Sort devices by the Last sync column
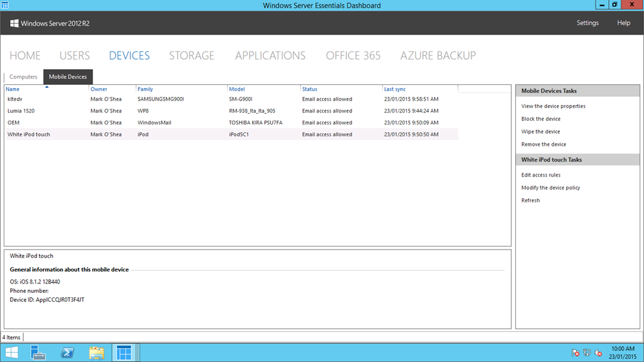 pyautogui.click(x=395, y=89)
